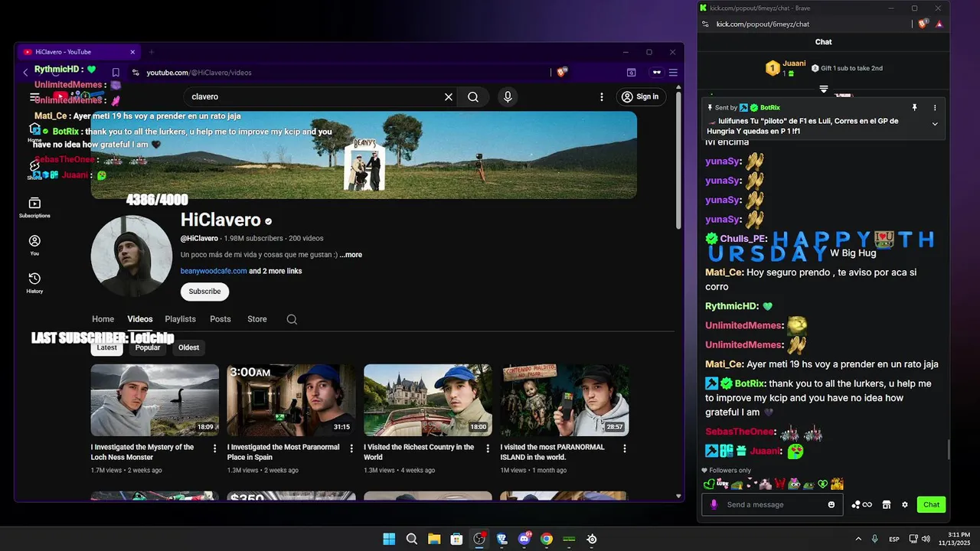Expand the pinned message chevron
980x551 pixels.
point(935,124)
